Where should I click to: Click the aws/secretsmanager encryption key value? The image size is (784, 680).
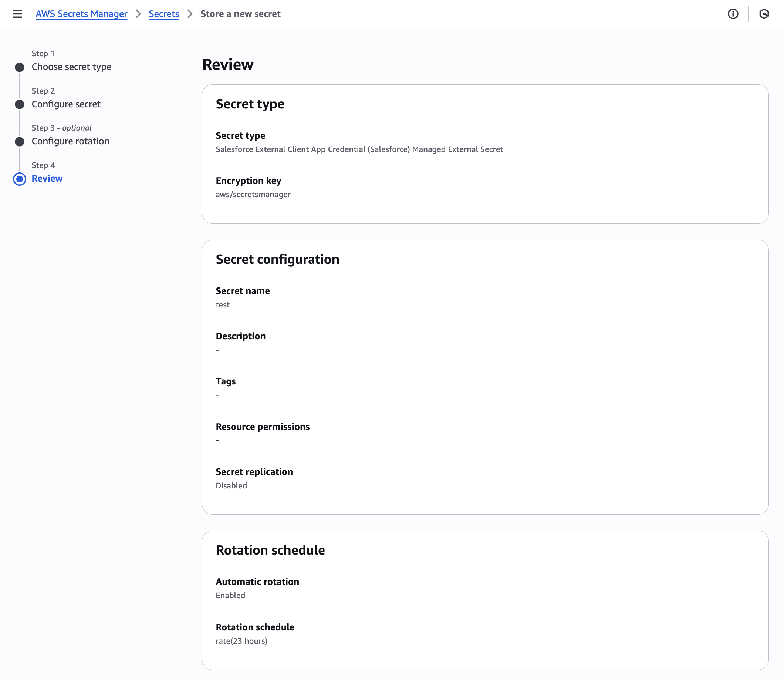click(x=253, y=194)
